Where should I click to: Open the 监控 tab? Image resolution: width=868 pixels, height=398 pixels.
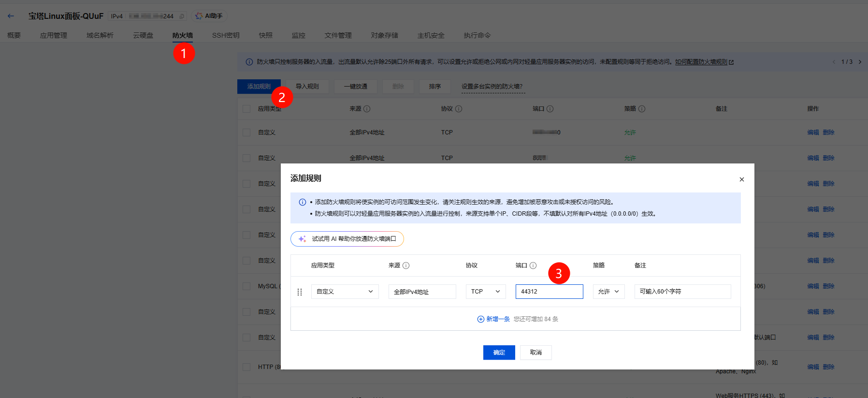point(298,35)
